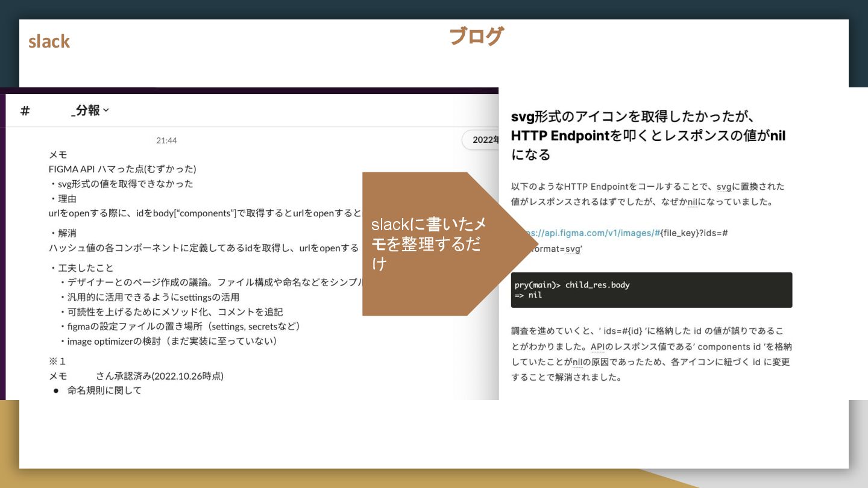868x488 pixels.
Task: Click the 21:44 message timestamp
Action: pos(166,140)
